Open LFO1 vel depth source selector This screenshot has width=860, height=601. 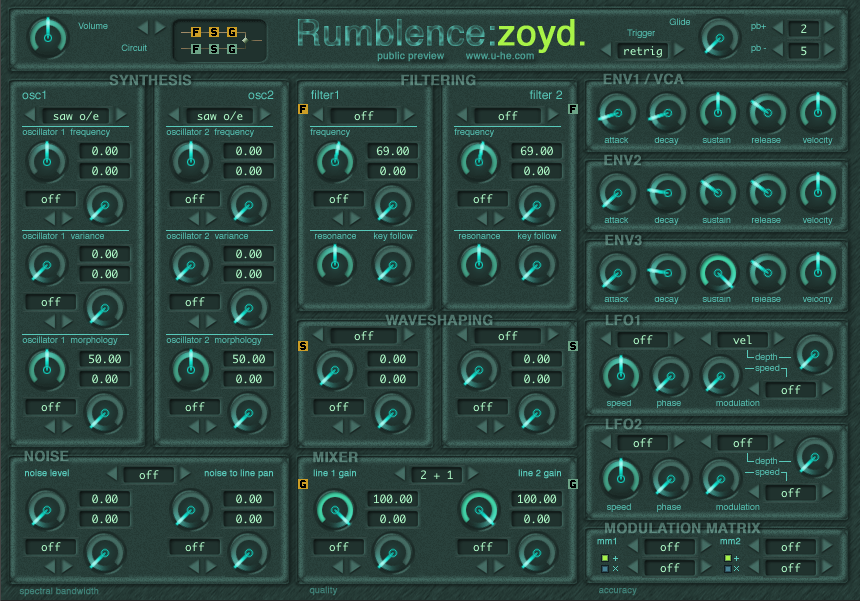742,340
